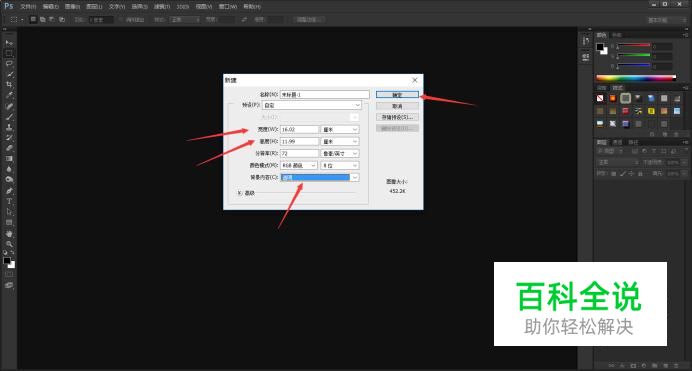Viewport: 692px width, 371px height.
Task: Open the 图层 (Layer) menu
Action: coord(94,7)
